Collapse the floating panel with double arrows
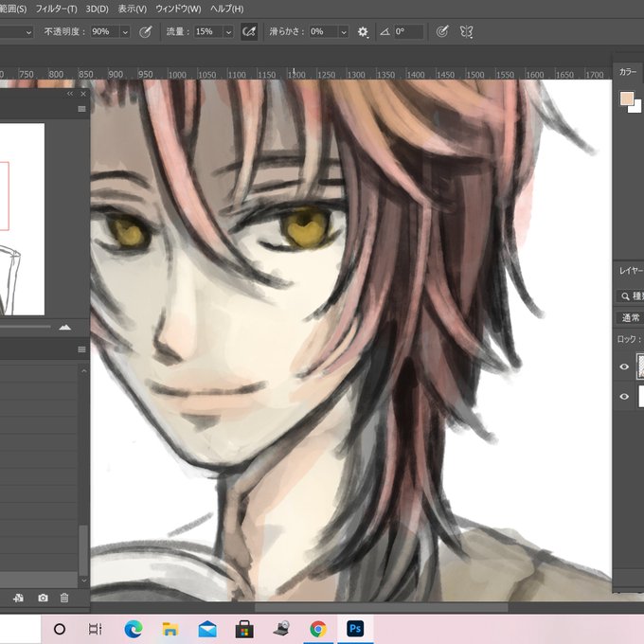 (70, 94)
